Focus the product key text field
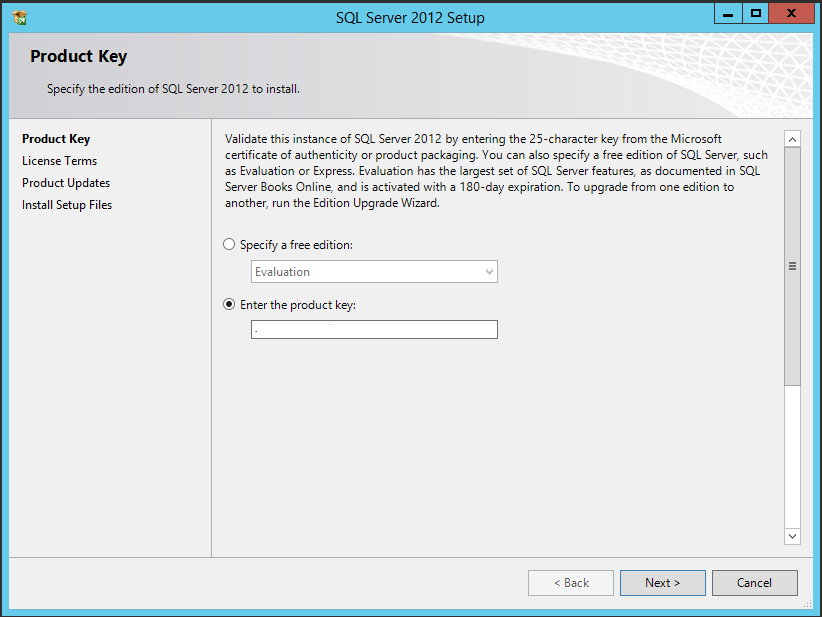This screenshot has width=822, height=617. (x=374, y=330)
